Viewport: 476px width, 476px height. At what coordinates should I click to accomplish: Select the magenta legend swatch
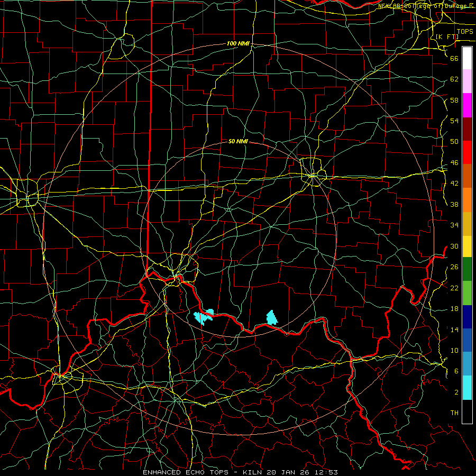pyautogui.click(x=467, y=105)
